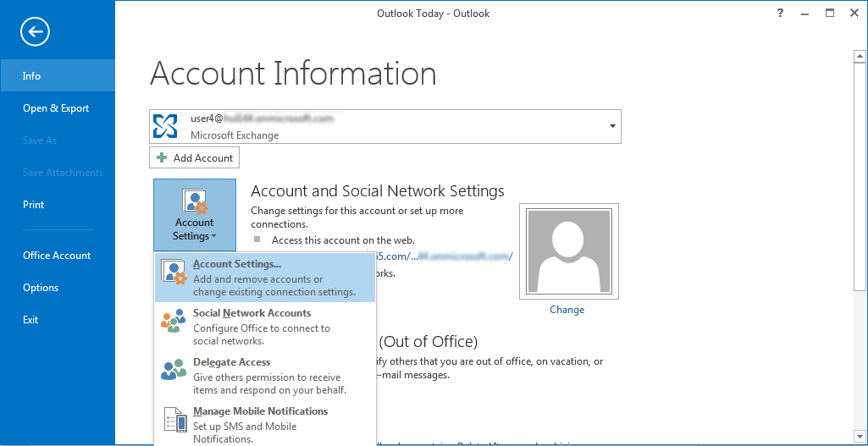Screen dimensions: 868x446
Task: Select the Info tab in sidebar
Action: [x=58, y=76]
